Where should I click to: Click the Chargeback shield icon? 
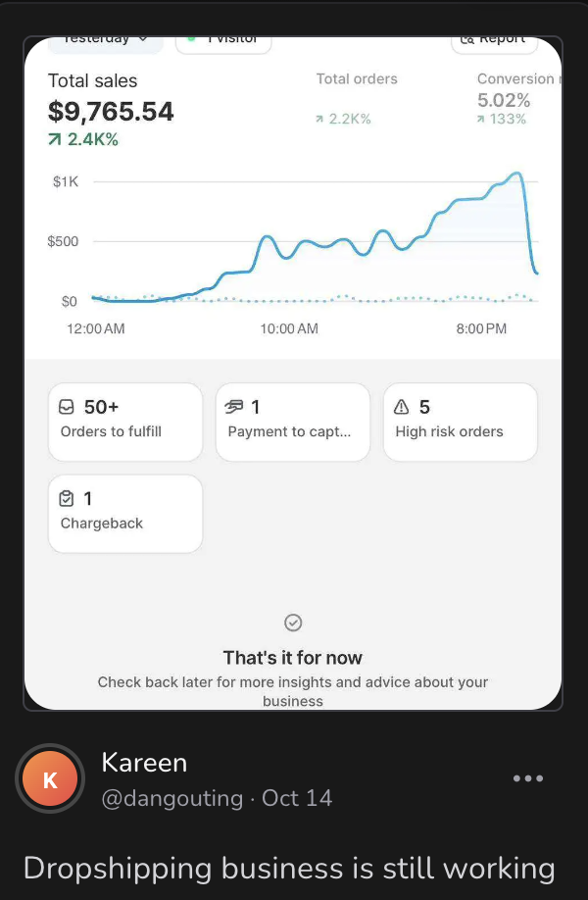point(66,498)
